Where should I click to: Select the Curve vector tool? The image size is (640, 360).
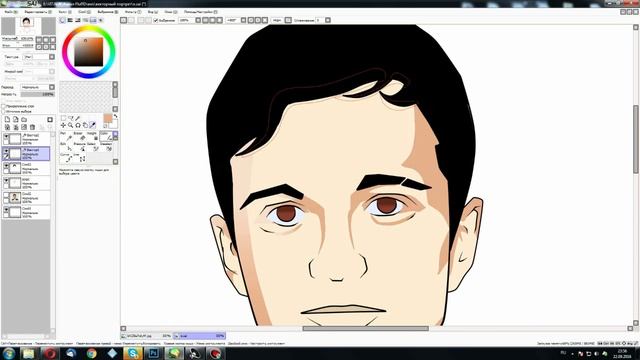(x=66, y=158)
